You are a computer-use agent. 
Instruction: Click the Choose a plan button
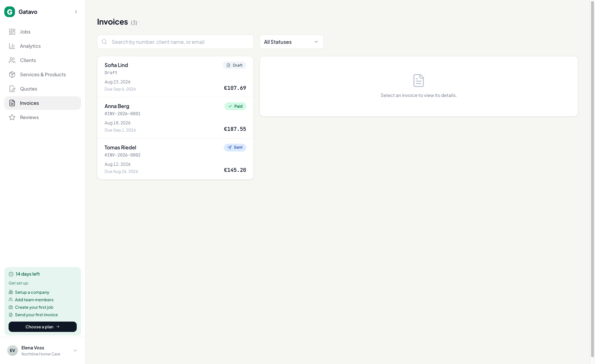tap(42, 327)
